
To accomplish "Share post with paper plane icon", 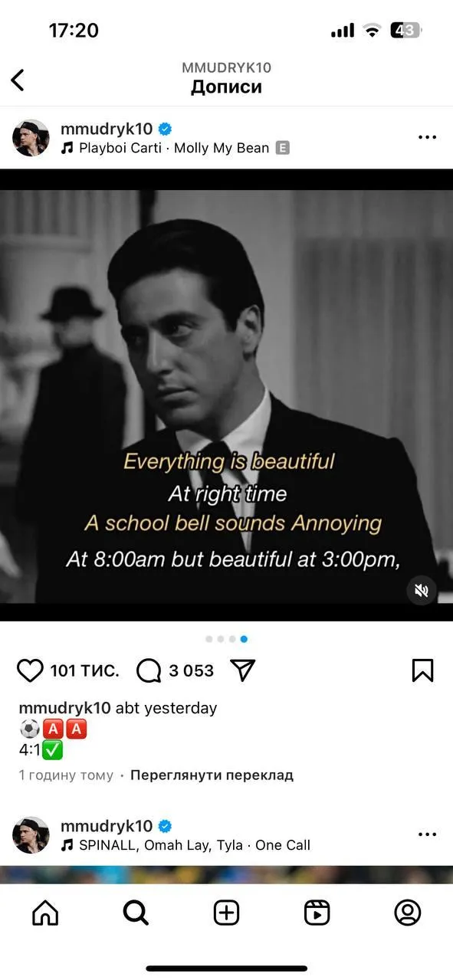I will point(242,670).
